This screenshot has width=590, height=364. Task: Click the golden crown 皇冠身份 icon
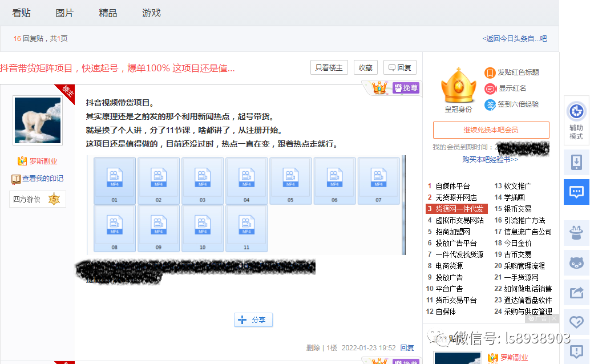pyautogui.click(x=458, y=86)
